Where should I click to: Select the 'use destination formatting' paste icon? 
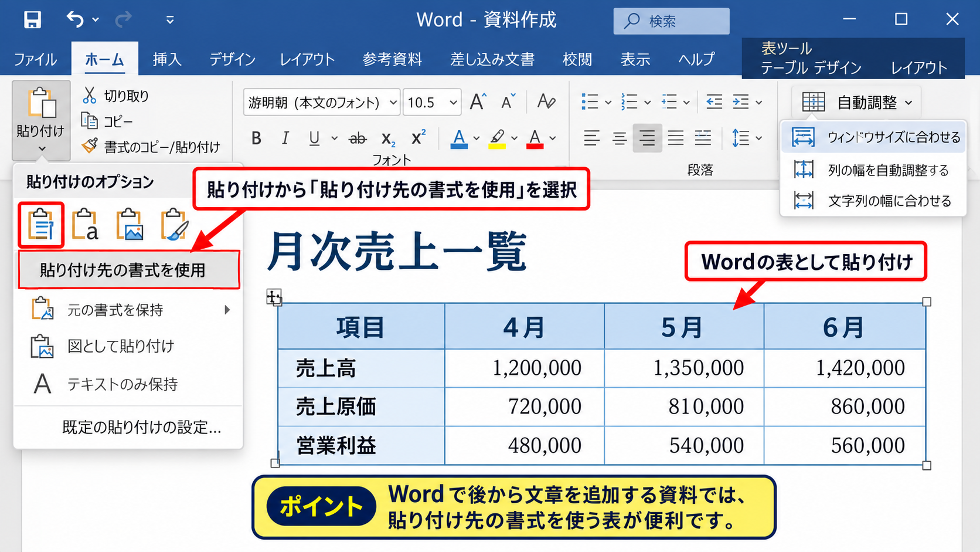41,225
